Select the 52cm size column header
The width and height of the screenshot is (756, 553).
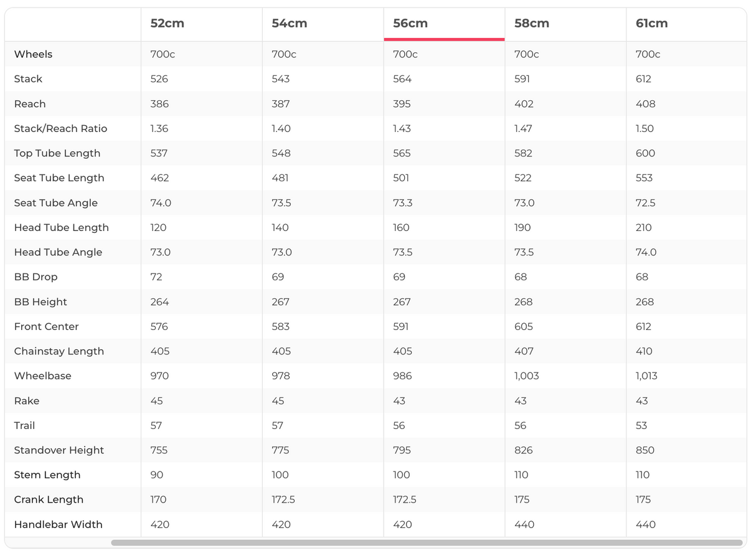pos(167,24)
